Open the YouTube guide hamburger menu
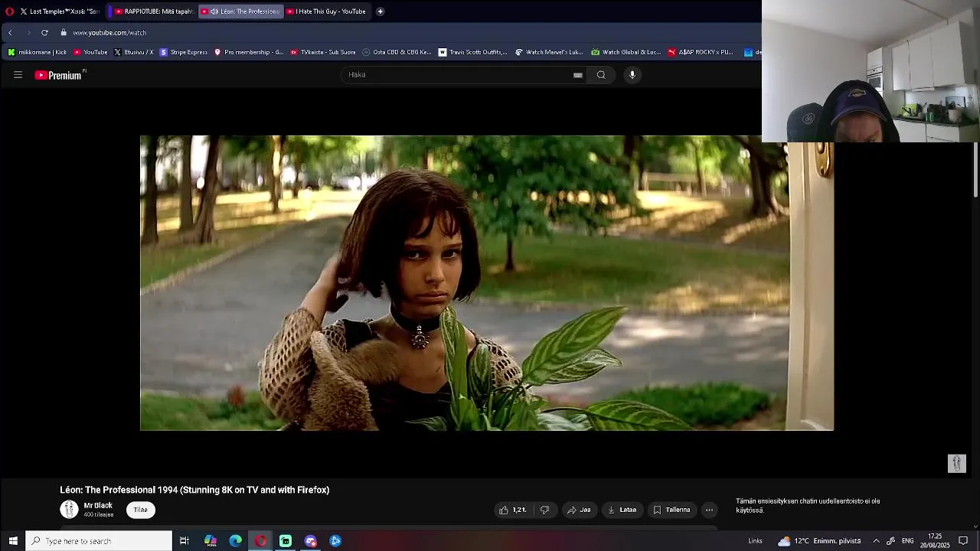Image resolution: width=980 pixels, height=551 pixels. (18, 75)
